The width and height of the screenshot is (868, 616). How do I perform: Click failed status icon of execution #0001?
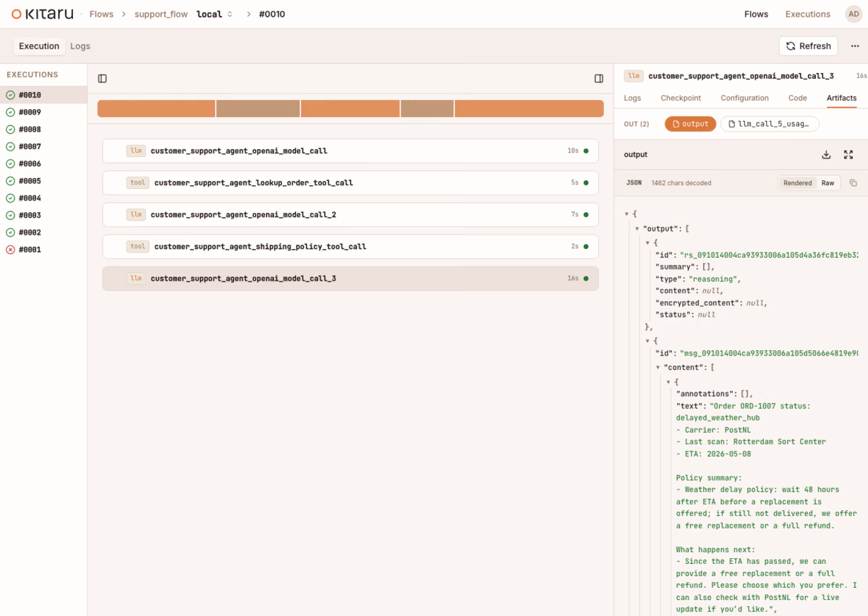(10, 250)
